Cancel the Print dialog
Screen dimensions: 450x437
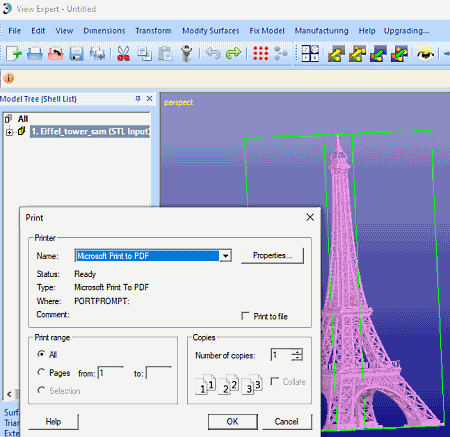[287, 422]
